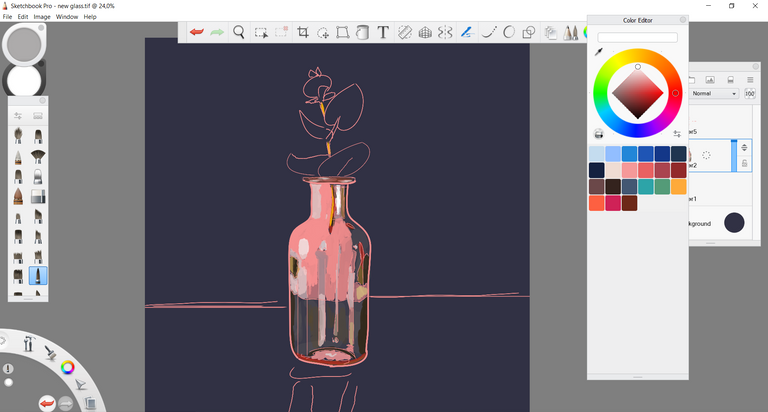
Task: Select the Rectangle selection tool
Action: coord(261,33)
